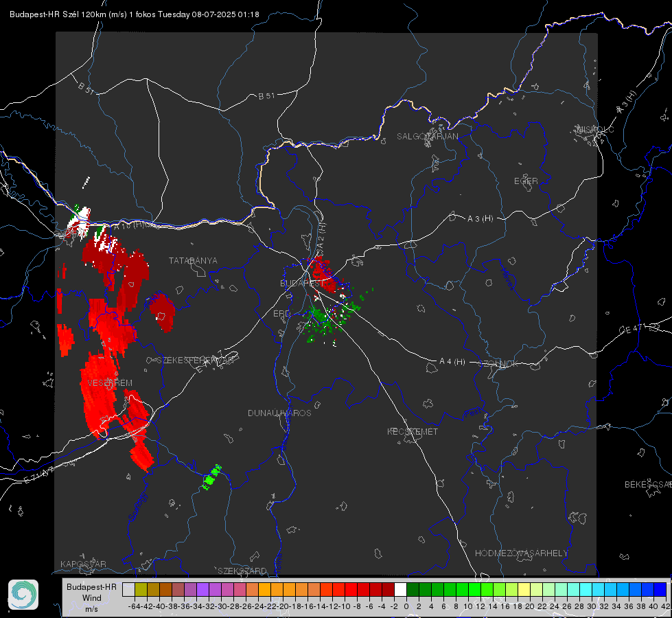Click the MISKOLC city label
The image size is (672, 618).
pyautogui.click(x=595, y=129)
